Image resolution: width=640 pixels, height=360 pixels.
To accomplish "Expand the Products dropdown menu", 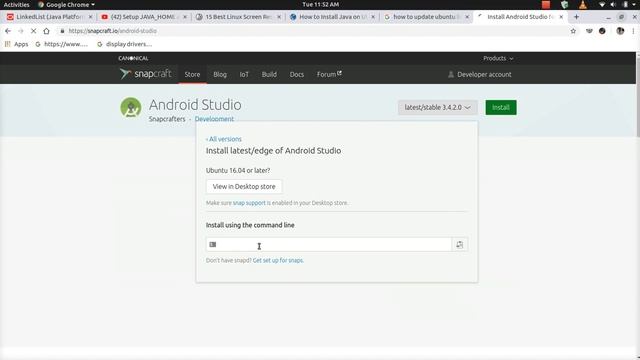I will (498, 58).
